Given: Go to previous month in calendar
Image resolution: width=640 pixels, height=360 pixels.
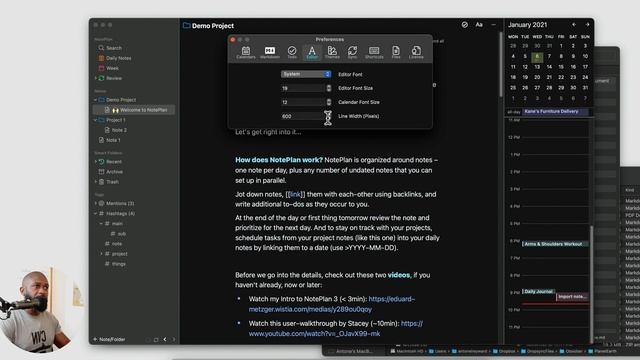Looking at the screenshot, I should point(574,25).
